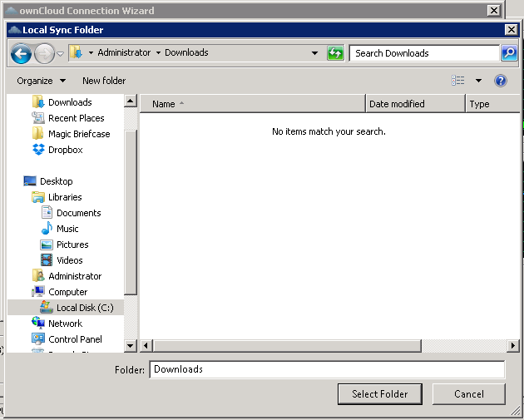
Task: Open the Music library in sidebar
Action: point(67,229)
